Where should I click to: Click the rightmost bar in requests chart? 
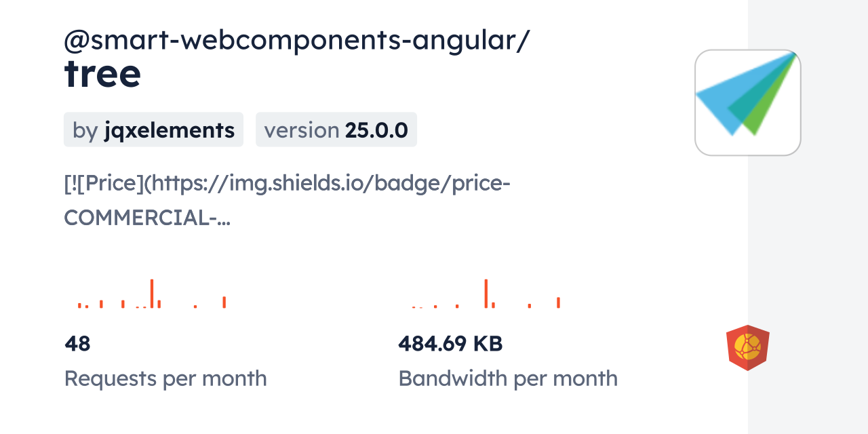[x=224, y=302]
